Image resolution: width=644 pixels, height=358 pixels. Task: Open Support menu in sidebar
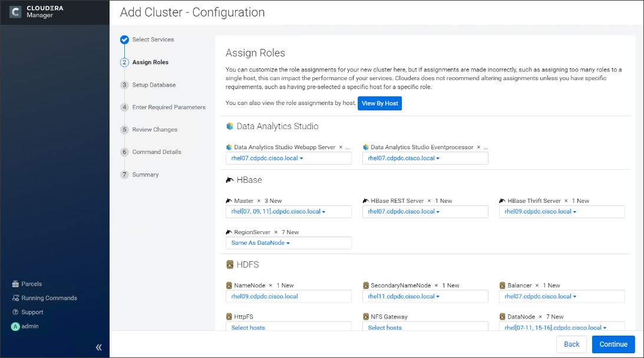point(32,312)
